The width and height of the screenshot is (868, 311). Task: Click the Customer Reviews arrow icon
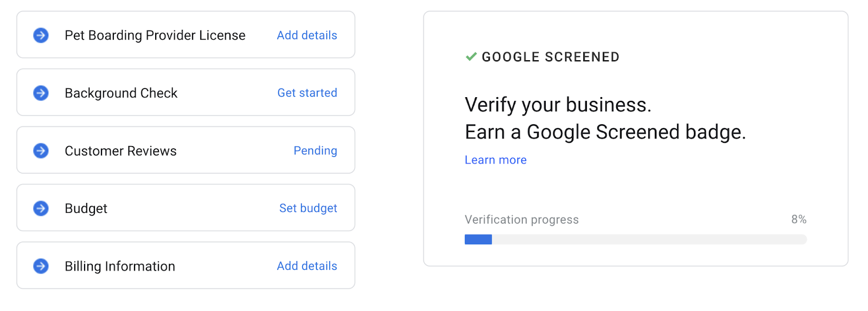tap(41, 150)
